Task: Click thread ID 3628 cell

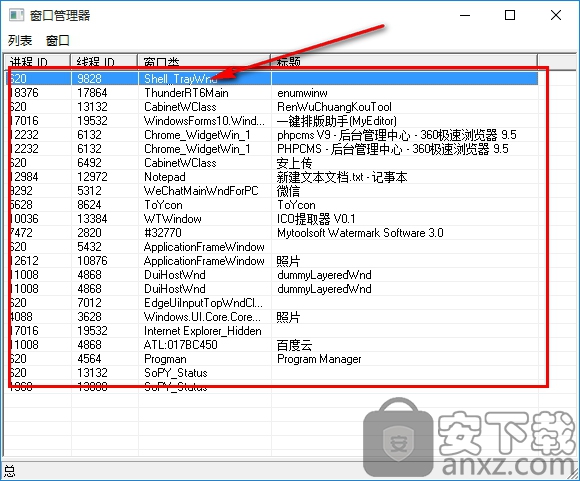Action: pyautogui.click(x=90, y=317)
